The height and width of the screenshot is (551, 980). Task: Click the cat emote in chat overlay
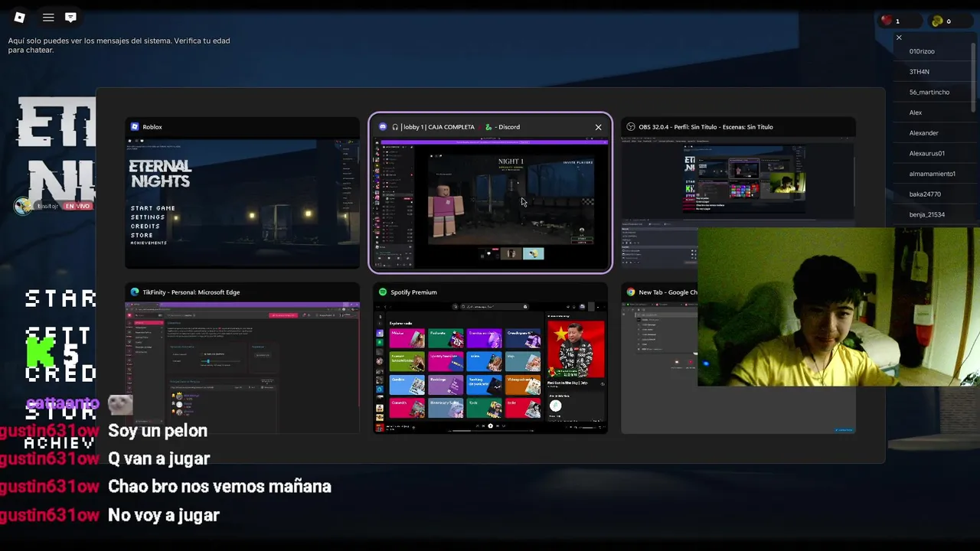coord(120,405)
